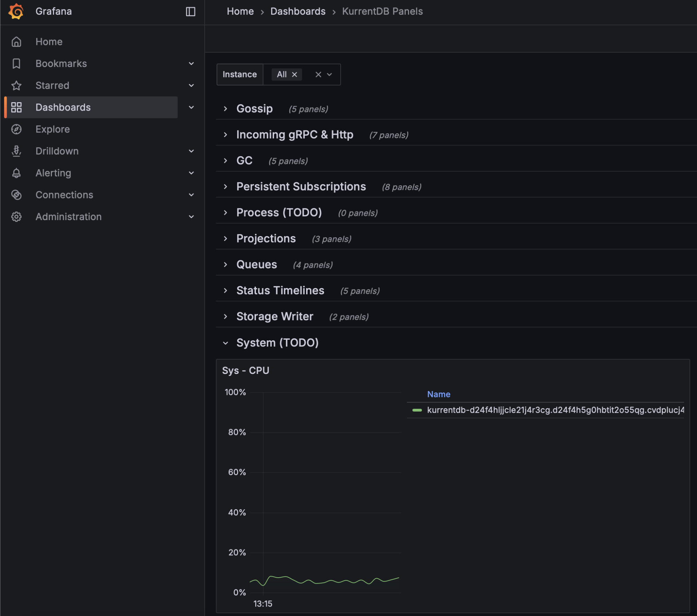Screen dimensions: 697x616
Task: Open Explore from the sidebar compass icon
Action: click(x=16, y=129)
